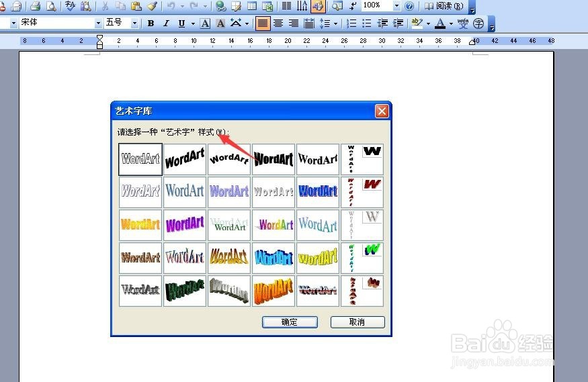Apply bulleted list formatting

pyautogui.click(x=367, y=23)
